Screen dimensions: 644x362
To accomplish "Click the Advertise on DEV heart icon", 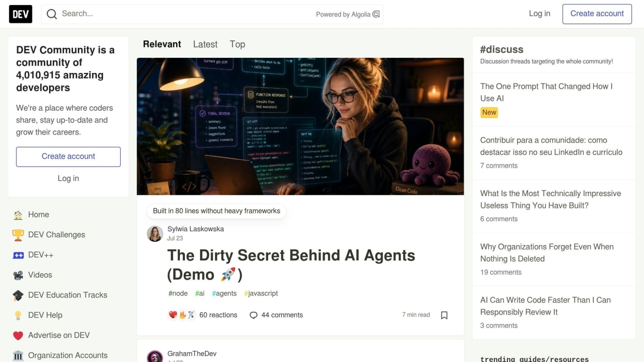I will (x=18, y=336).
